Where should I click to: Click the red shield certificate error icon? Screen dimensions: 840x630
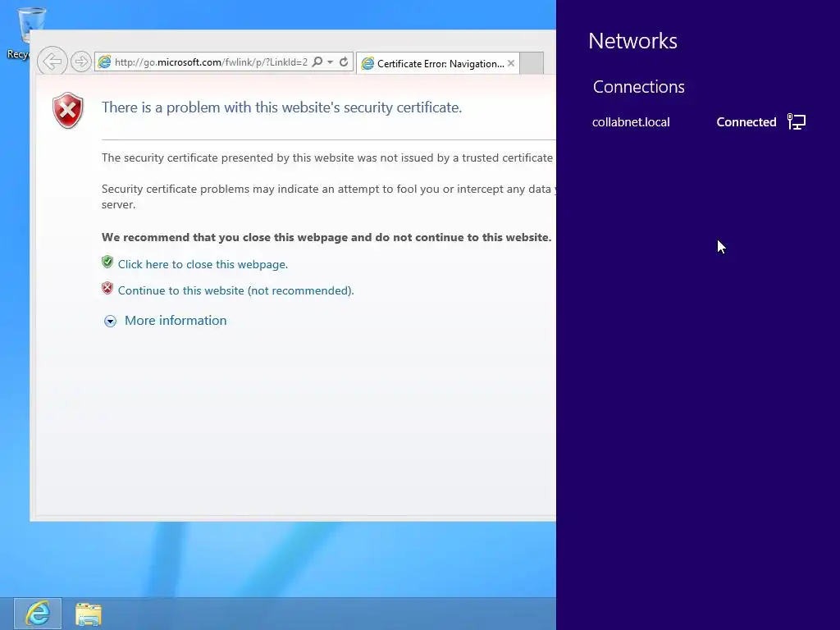point(68,111)
